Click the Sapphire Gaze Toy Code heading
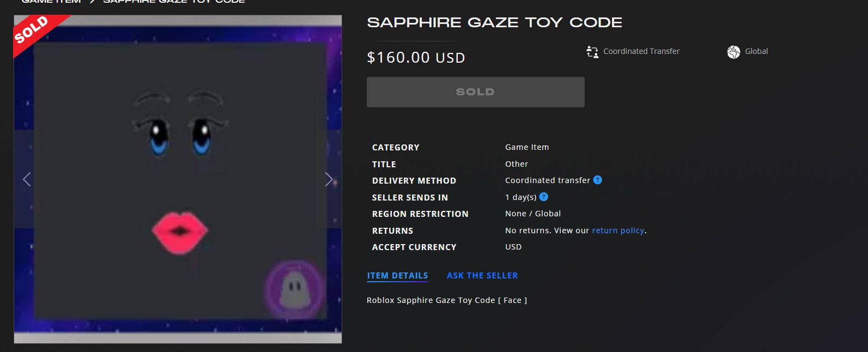The width and height of the screenshot is (868, 352). coord(494,22)
